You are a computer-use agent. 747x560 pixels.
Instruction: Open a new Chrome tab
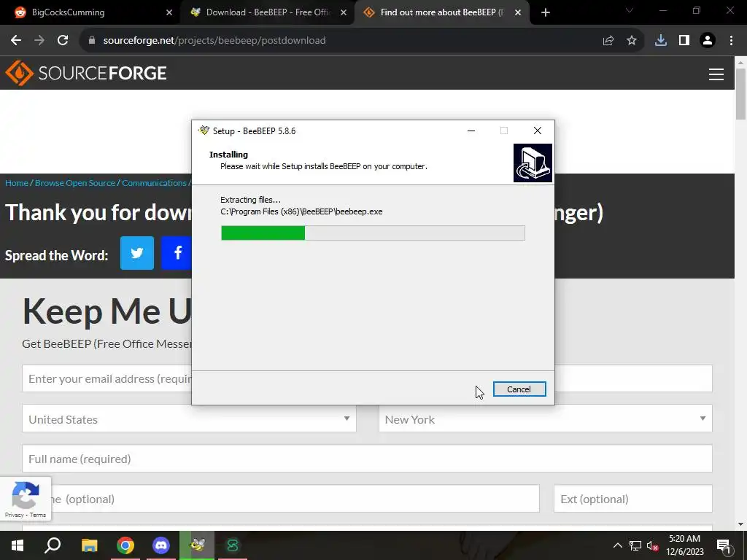(x=546, y=12)
